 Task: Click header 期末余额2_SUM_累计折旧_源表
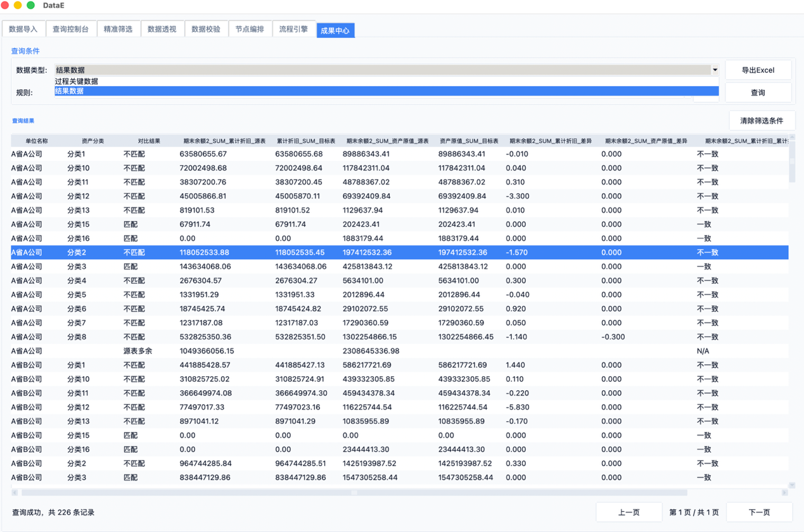[x=224, y=141]
